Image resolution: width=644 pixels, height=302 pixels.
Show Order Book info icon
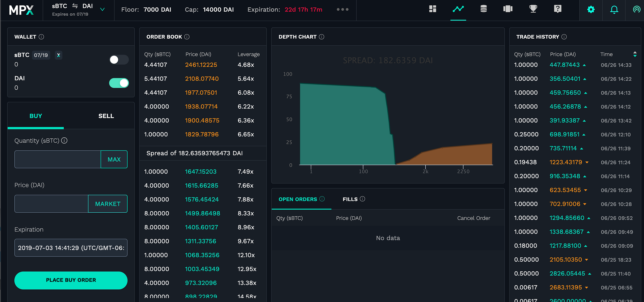[x=187, y=37]
